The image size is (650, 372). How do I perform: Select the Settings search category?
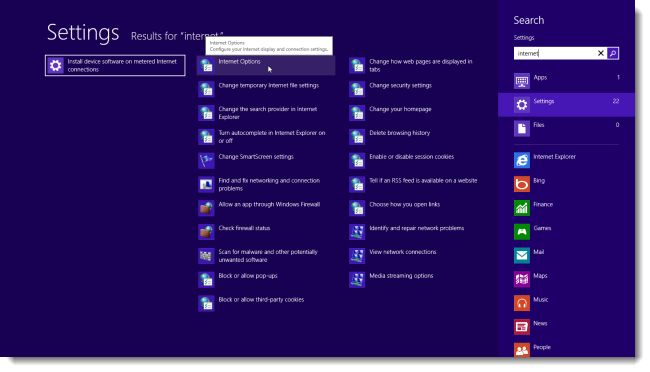(566, 105)
